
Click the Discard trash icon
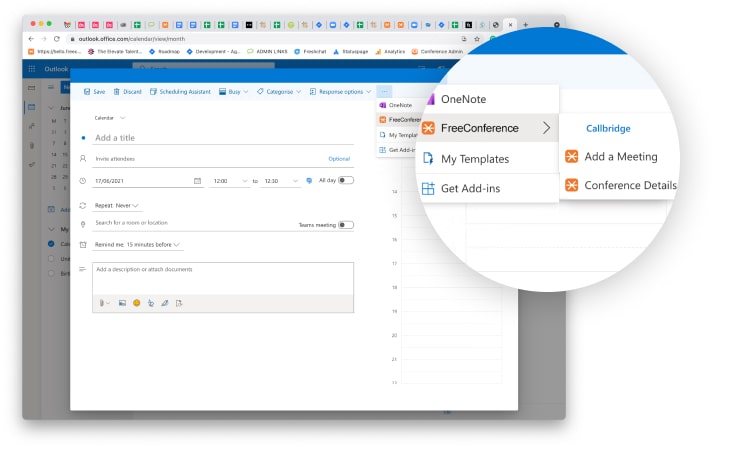click(x=116, y=92)
